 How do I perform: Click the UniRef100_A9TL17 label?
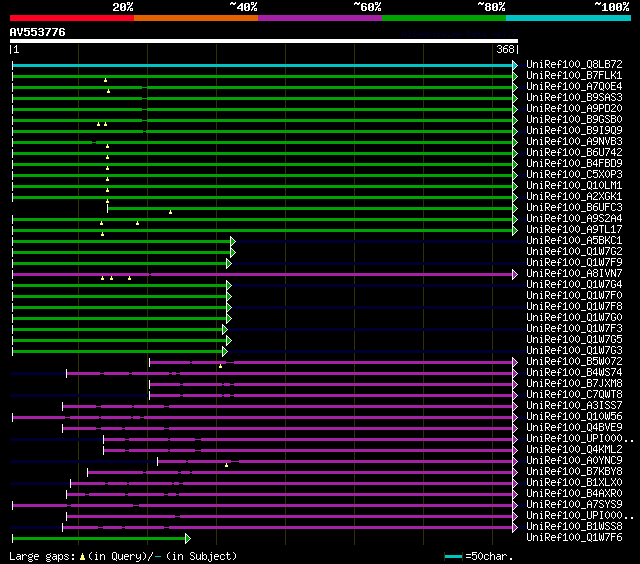click(x=574, y=230)
